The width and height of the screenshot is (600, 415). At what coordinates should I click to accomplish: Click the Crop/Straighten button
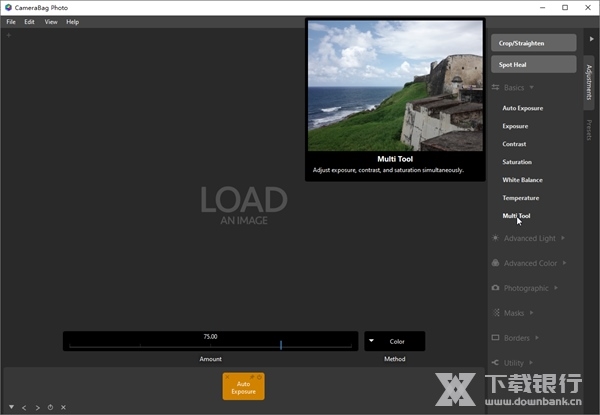[x=533, y=43]
